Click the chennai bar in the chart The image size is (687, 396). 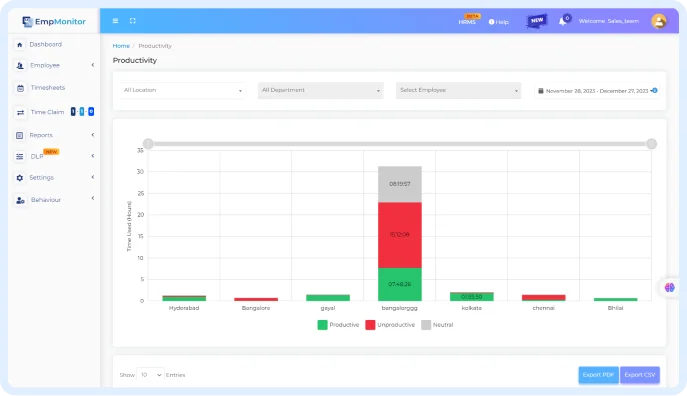[543, 298]
